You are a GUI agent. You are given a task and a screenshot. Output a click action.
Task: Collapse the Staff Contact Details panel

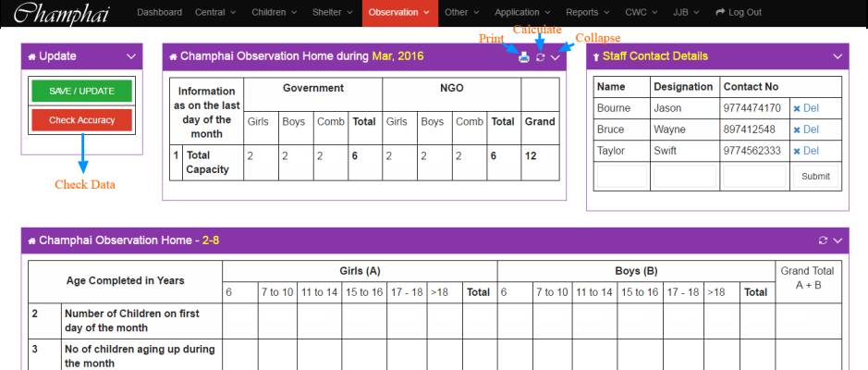click(837, 56)
